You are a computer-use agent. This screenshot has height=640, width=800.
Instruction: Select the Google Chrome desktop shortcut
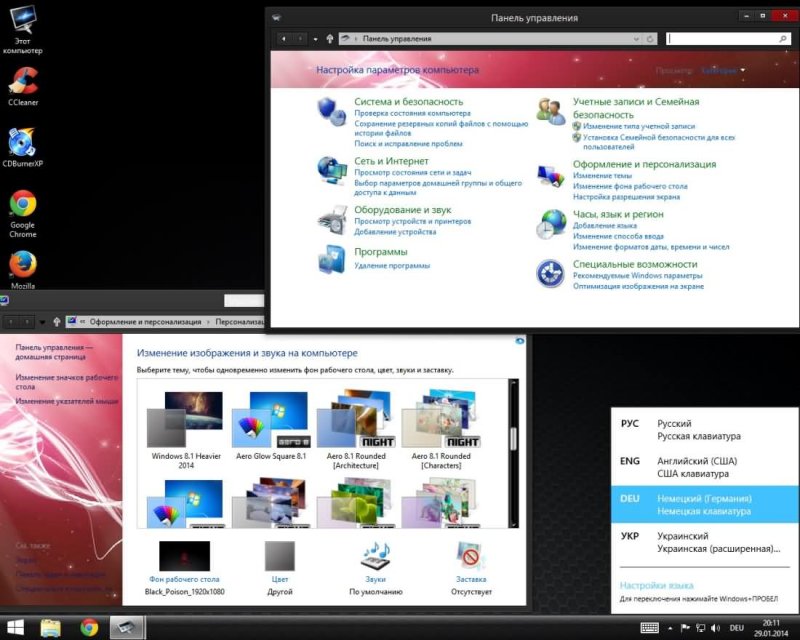(22, 213)
